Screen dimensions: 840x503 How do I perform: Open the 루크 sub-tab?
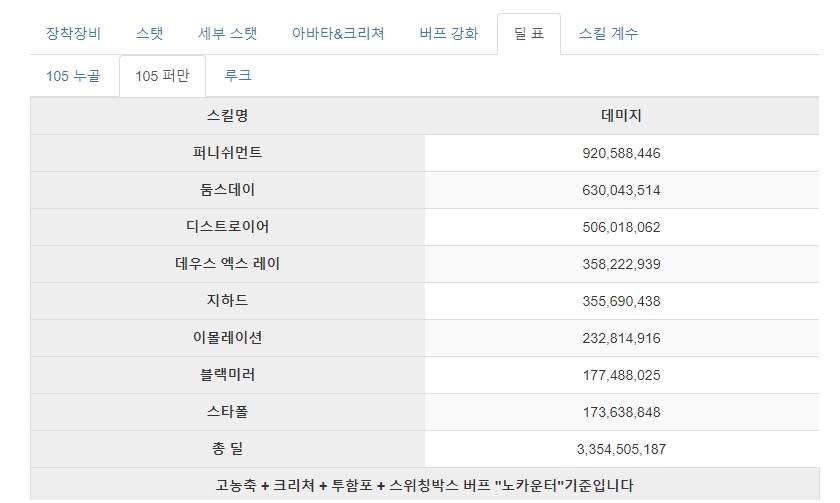[238, 76]
